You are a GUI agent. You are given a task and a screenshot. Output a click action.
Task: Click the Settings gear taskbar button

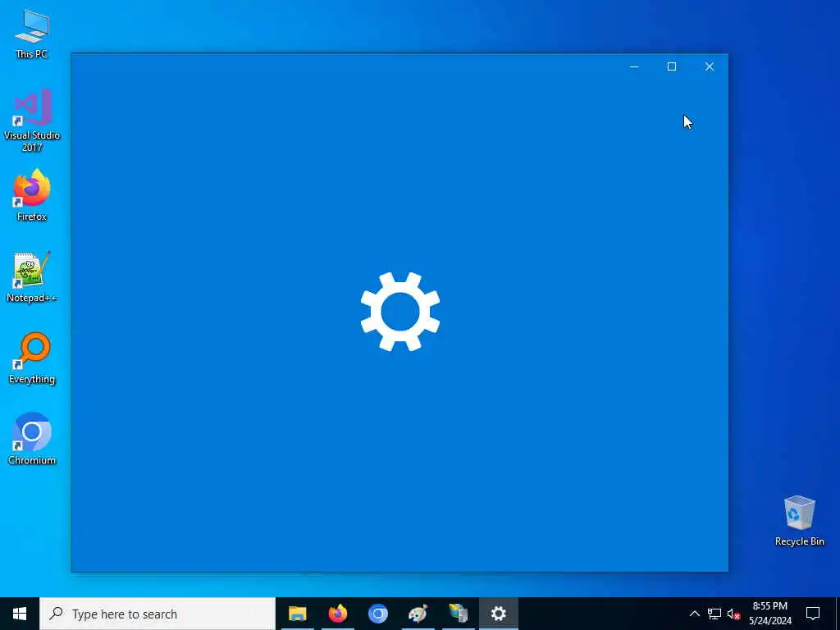click(x=498, y=614)
